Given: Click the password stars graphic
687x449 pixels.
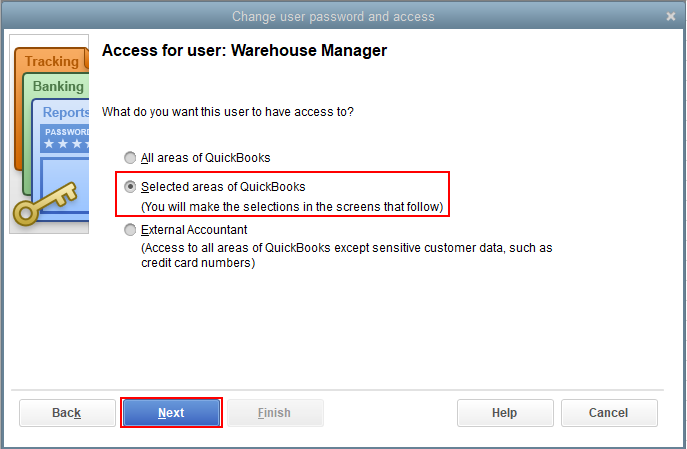Looking at the screenshot, I should click(x=66, y=143).
